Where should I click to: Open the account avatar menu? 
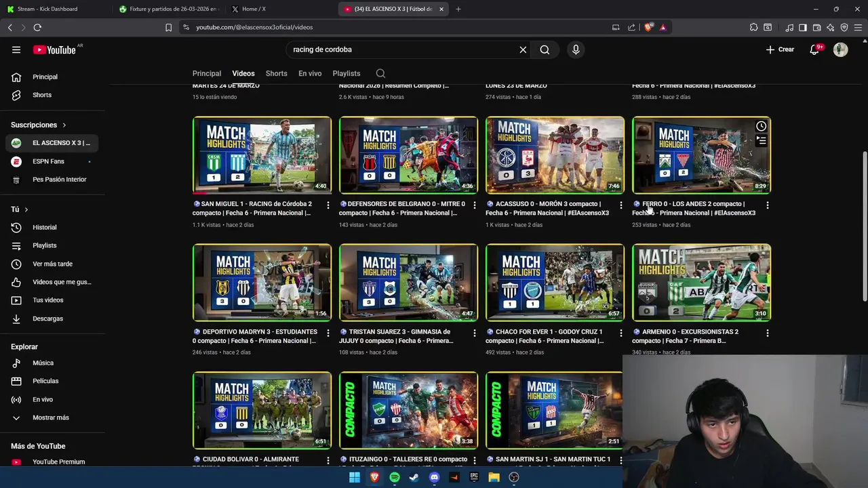[x=840, y=49]
